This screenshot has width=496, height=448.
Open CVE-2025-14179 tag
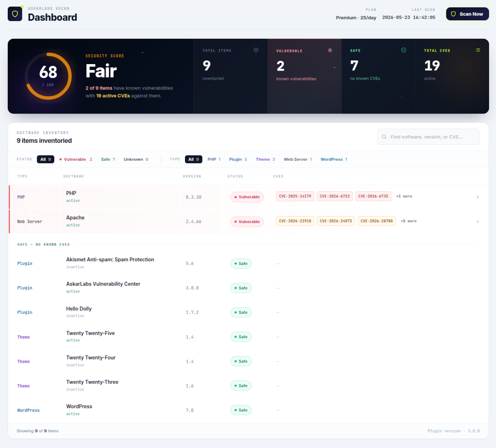coord(295,196)
